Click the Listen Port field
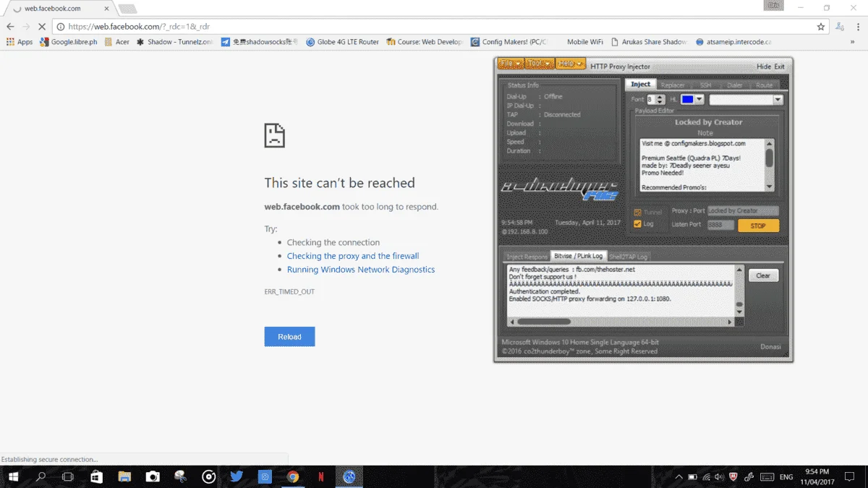 point(720,226)
